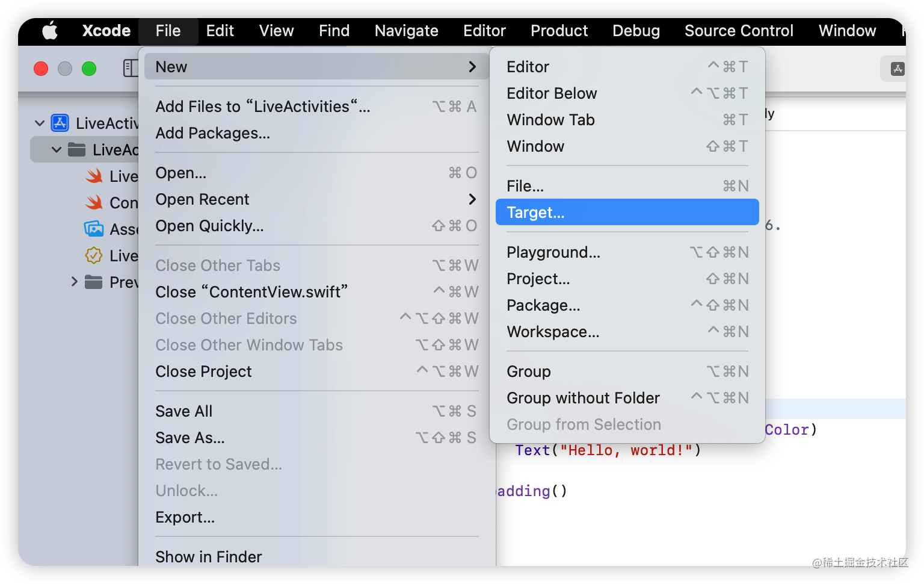Choose Open... in the File menu
924x584 pixels.
(316, 173)
